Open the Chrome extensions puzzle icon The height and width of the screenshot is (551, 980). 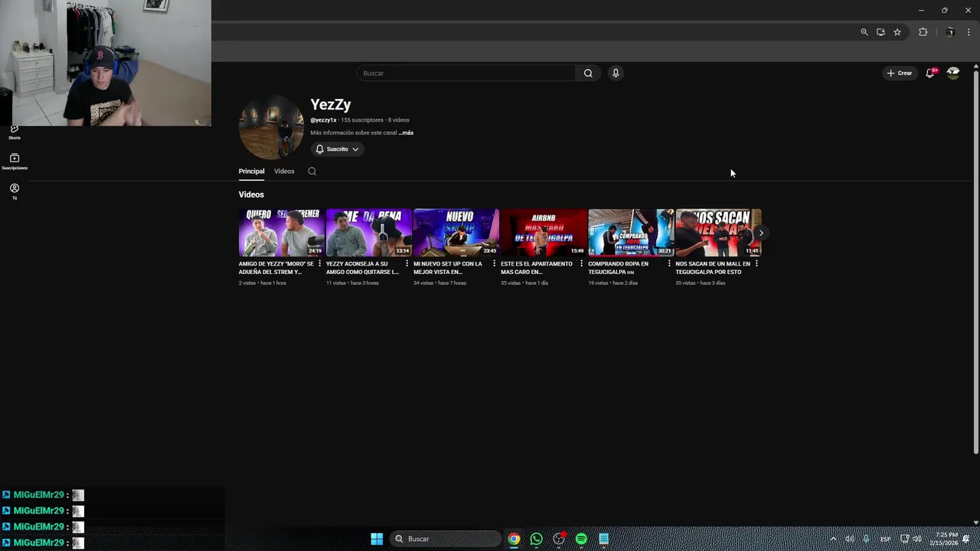point(923,32)
